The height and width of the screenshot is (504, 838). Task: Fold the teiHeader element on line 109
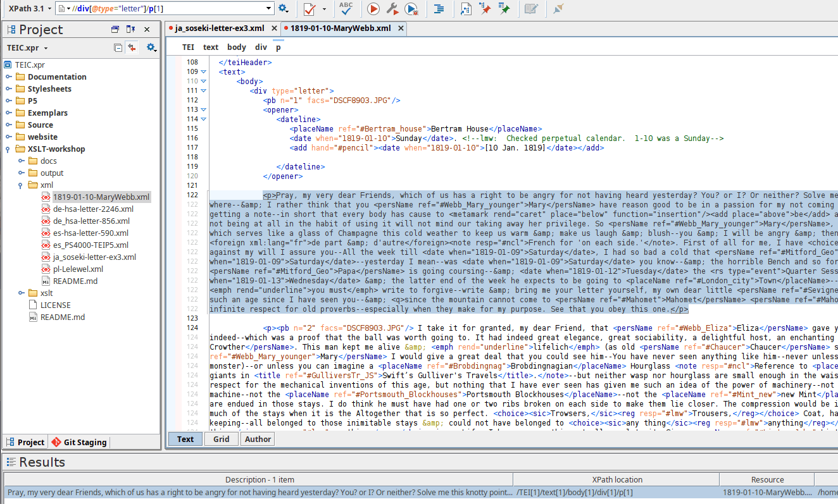(204, 72)
